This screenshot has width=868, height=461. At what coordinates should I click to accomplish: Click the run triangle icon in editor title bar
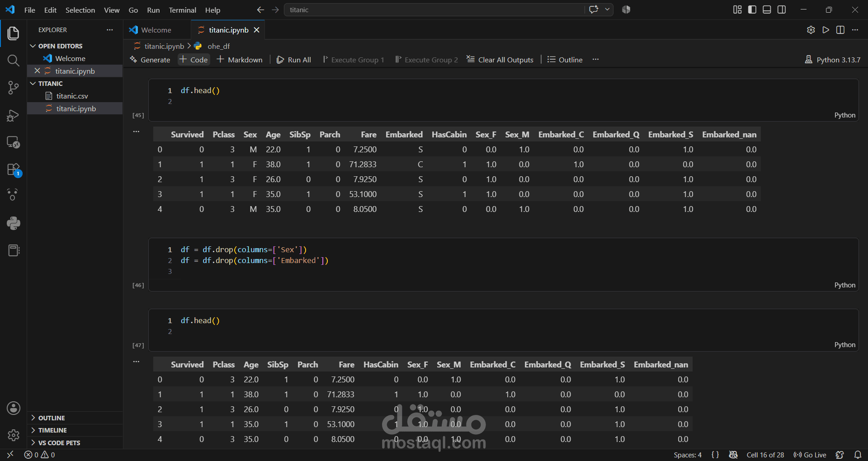826,30
